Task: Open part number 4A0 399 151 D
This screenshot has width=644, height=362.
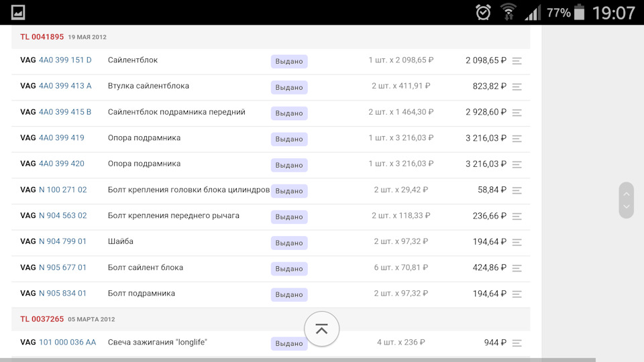Action: tap(65, 60)
